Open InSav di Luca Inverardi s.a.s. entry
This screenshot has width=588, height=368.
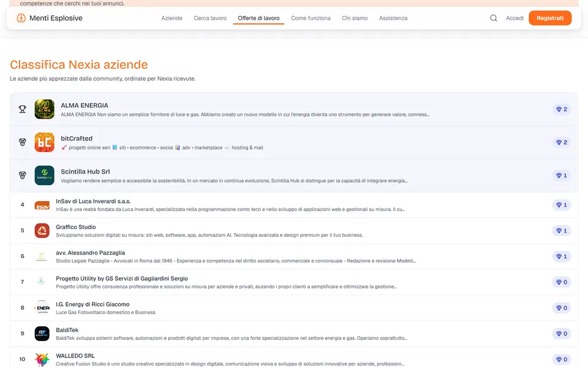(x=93, y=201)
